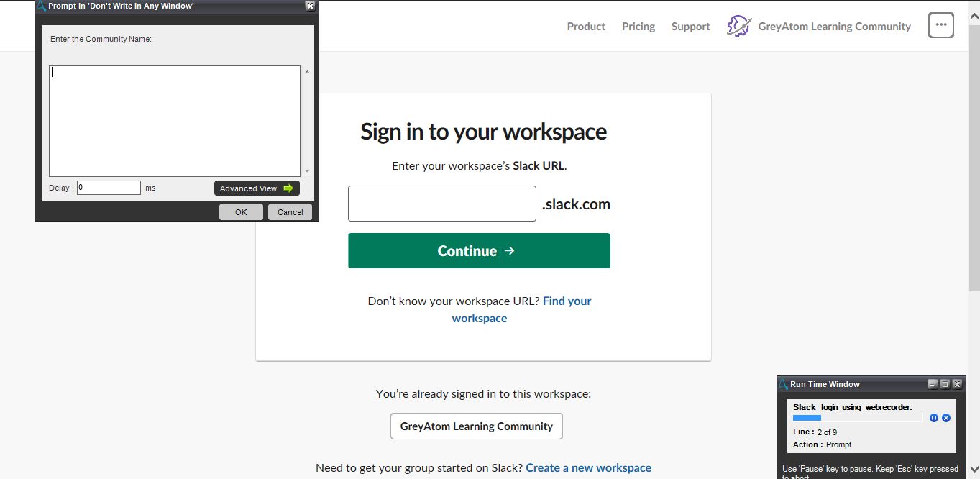Screen dimensions: 980x479
Task: Click the down arrow of the text area scrollbar
Action: pos(308,171)
